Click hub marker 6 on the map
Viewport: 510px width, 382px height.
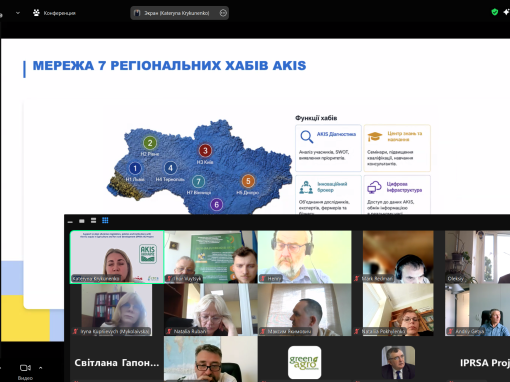pyautogui.click(x=216, y=204)
